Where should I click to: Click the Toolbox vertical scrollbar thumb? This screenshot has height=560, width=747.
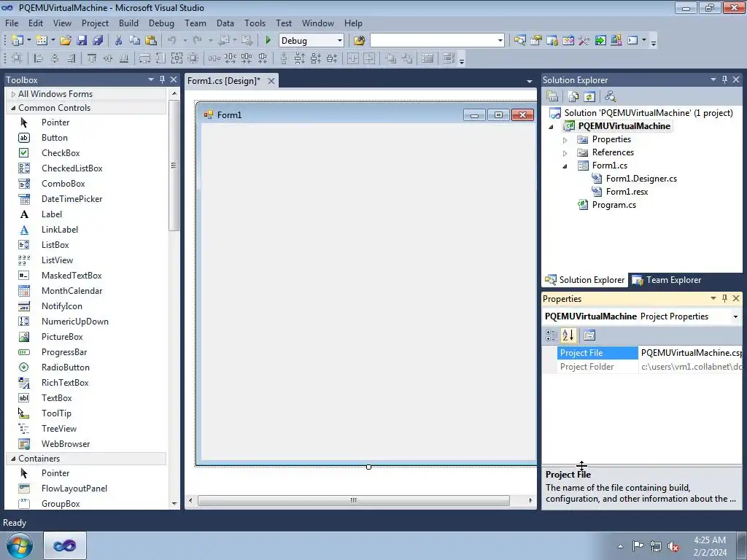(x=174, y=166)
